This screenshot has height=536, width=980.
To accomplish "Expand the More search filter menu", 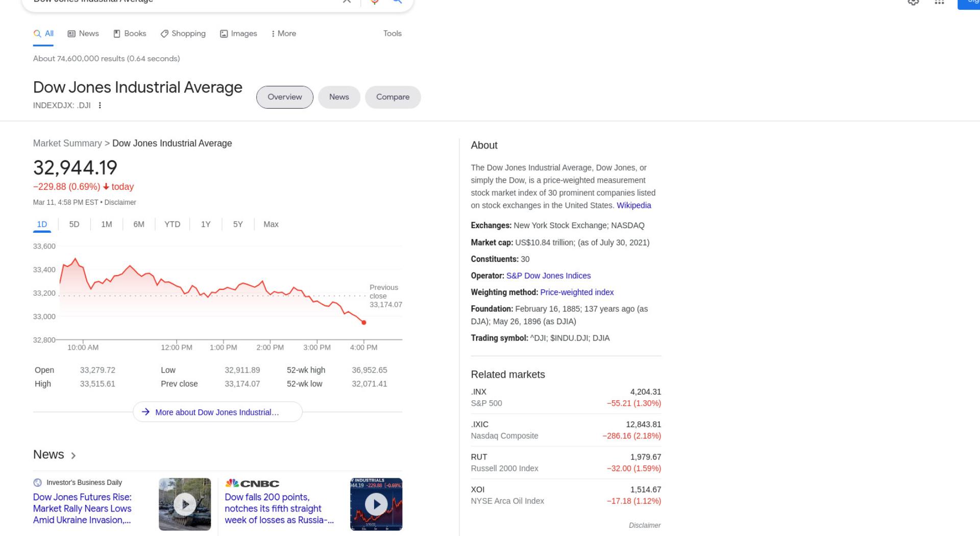I will point(283,34).
